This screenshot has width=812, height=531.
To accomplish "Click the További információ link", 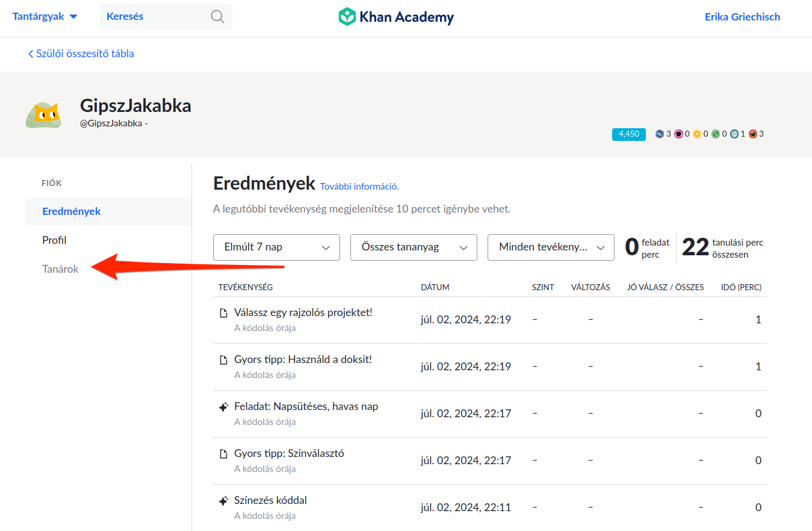I will click(359, 187).
